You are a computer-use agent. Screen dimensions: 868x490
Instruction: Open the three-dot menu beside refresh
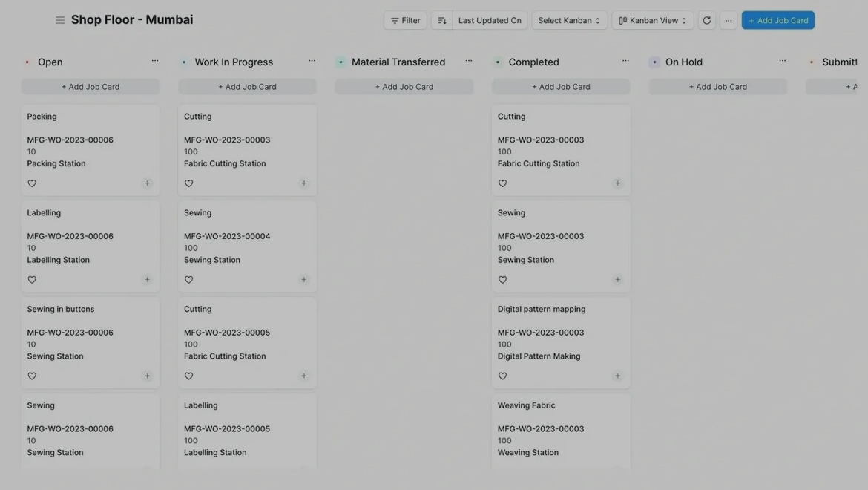pos(729,20)
